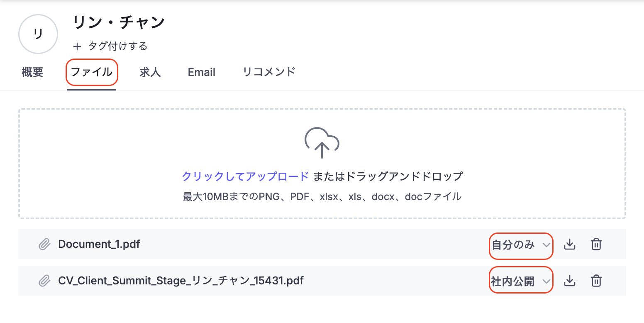Download Document_1.pdf using its download icon
Image resolution: width=644 pixels, height=323 pixels.
[570, 245]
